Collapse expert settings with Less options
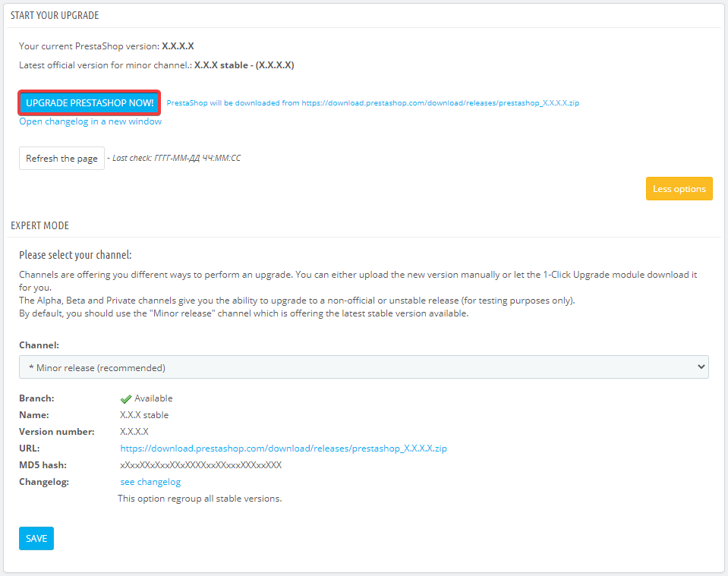The height and width of the screenshot is (576, 728). click(x=679, y=189)
